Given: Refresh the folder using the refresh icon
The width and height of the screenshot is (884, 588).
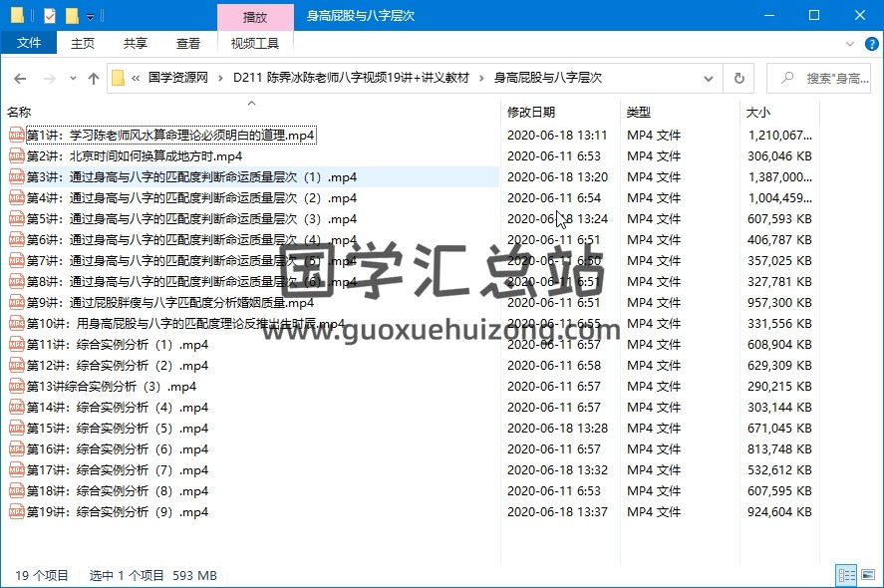Looking at the screenshot, I should (x=738, y=78).
